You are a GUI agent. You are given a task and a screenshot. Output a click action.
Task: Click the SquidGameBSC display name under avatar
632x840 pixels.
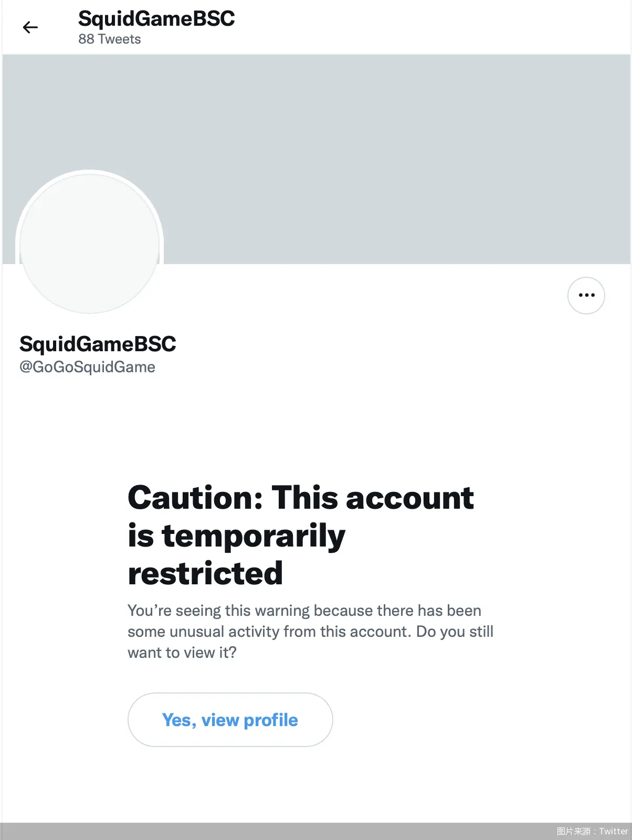tap(98, 344)
